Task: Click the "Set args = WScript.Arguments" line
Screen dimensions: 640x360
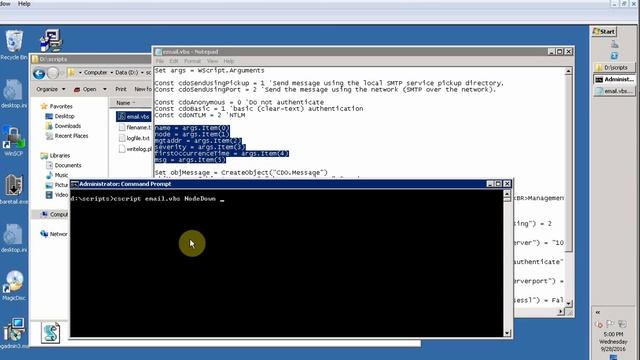Action: pyautogui.click(x=209, y=71)
